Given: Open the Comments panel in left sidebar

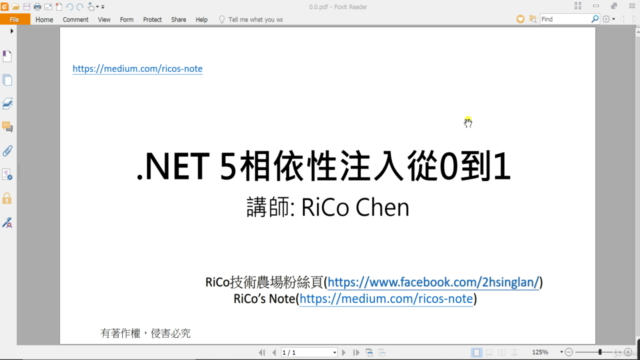Looking at the screenshot, I should 7,127.
